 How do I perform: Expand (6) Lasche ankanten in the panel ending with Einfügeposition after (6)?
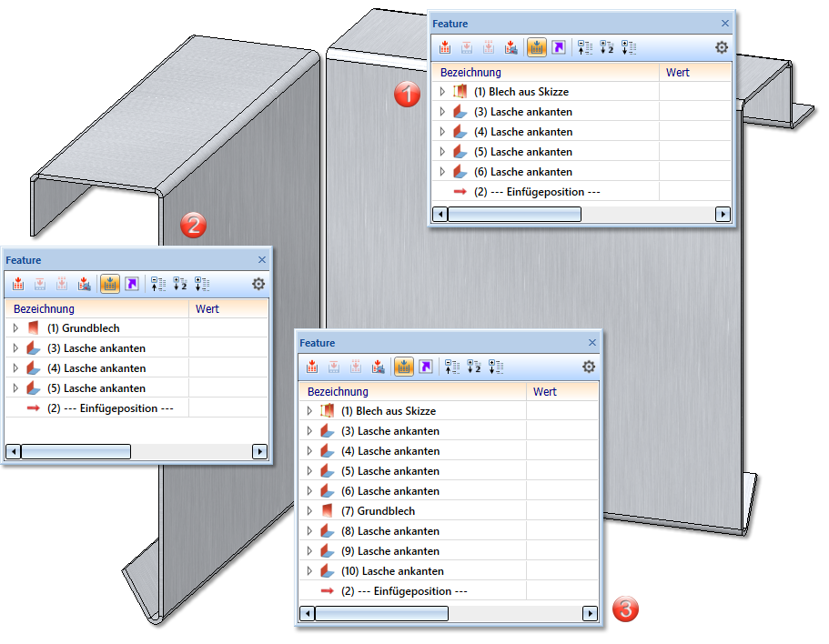442,172
